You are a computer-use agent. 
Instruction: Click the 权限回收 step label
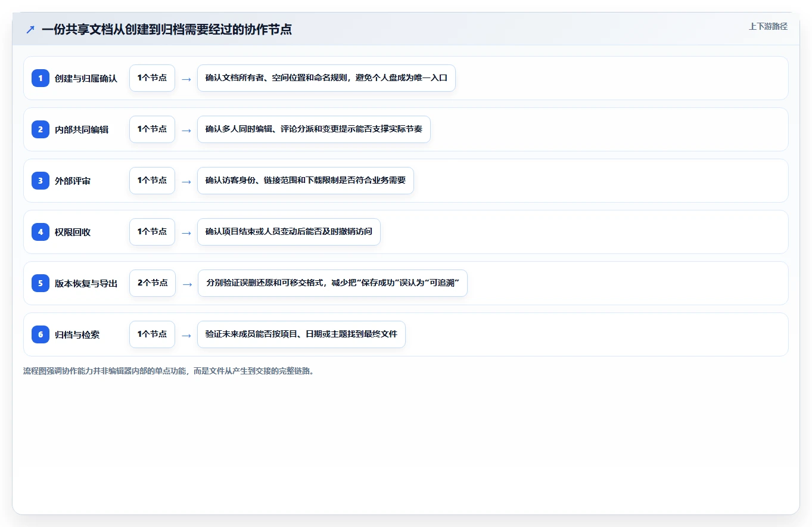(x=73, y=232)
